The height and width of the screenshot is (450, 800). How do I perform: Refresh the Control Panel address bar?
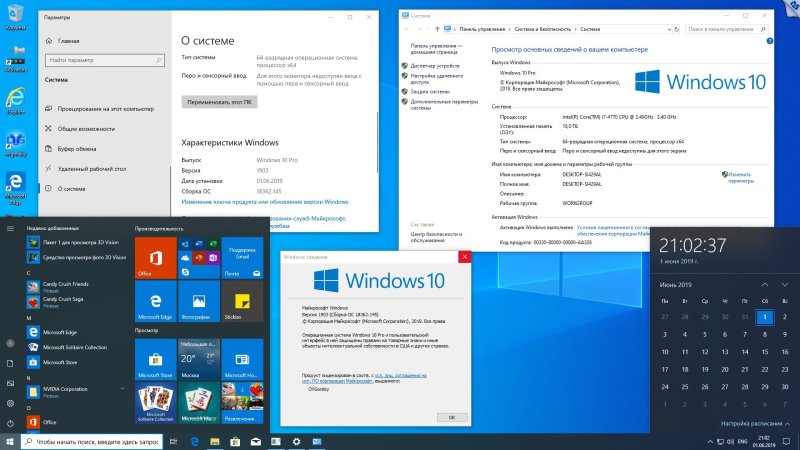[677, 29]
